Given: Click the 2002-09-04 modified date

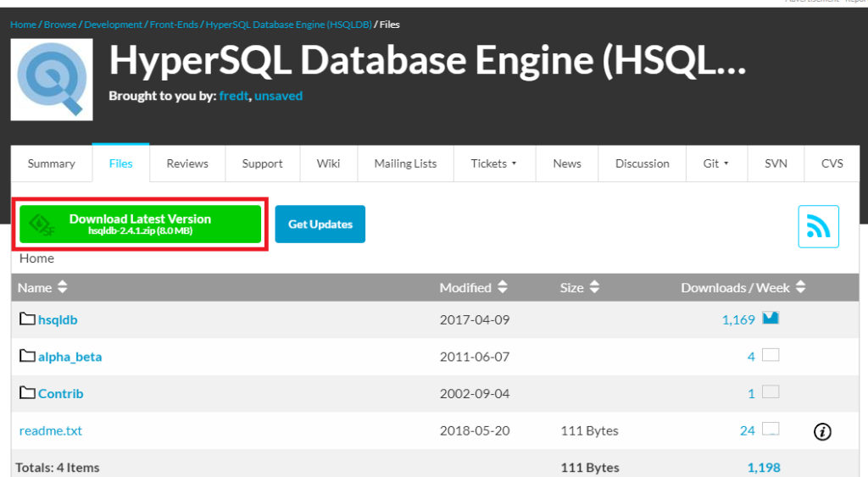Looking at the screenshot, I should (475, 393).
